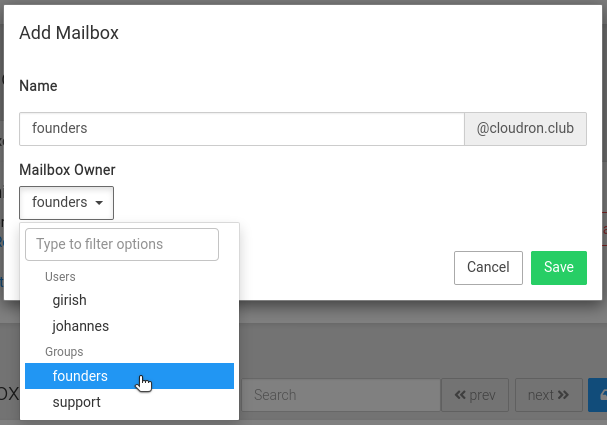Image resolution: width=607 pixels, height=425 pixels.
Task: Open the Mailbox Owner founders dropdown
Action: tap(66, 203)
